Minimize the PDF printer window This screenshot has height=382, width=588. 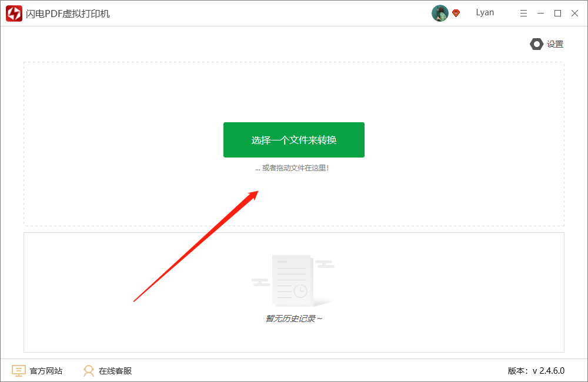[x=540, y=14]
